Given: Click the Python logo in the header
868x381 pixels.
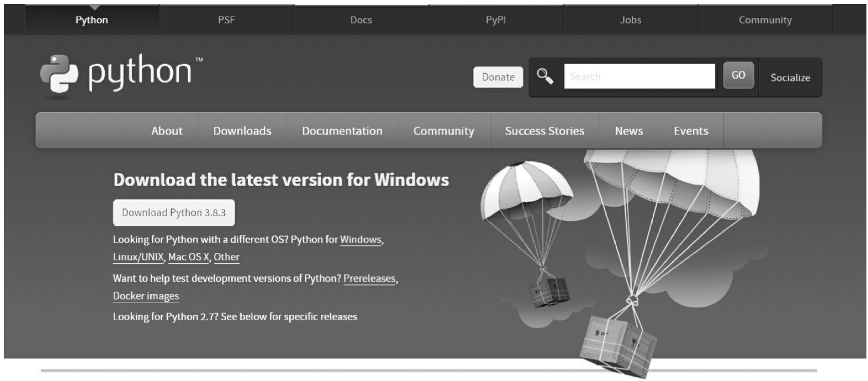Looking at the screenshot, I should pyautogui.click(x=121, y=75).
